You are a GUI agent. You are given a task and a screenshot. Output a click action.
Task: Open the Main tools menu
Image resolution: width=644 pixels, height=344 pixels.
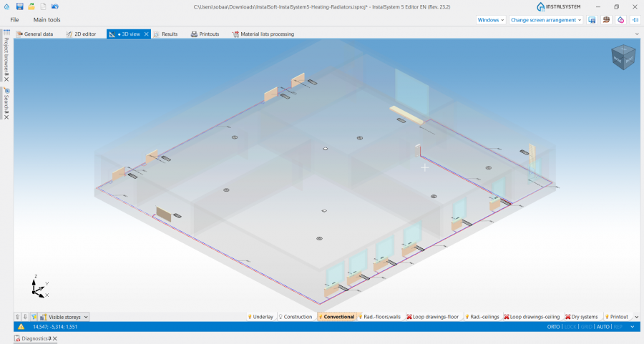click(47, 20)
